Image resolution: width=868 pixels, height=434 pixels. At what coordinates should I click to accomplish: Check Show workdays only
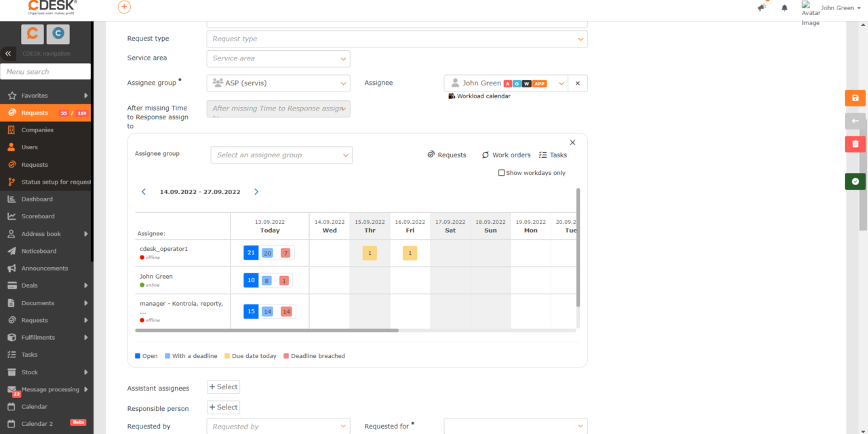(502, 173)
